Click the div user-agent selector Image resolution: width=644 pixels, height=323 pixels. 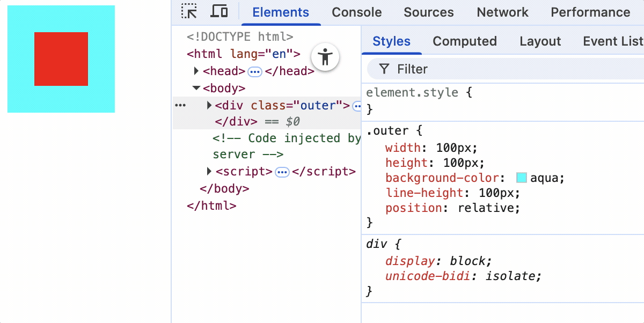tap(377, 244)
